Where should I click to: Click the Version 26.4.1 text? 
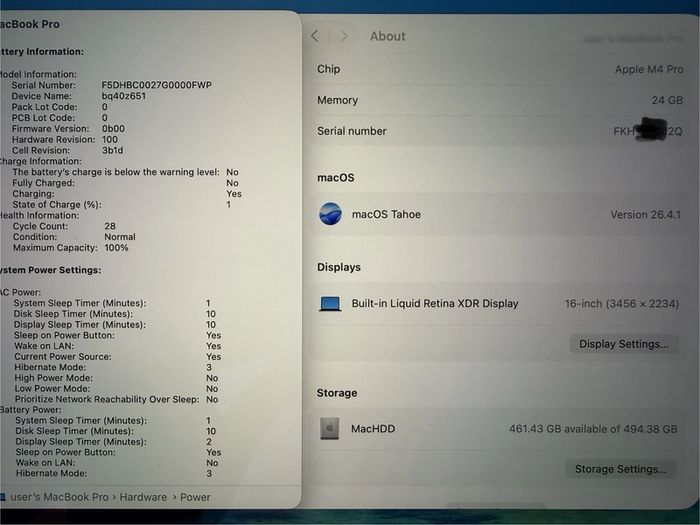click(x=646, y=214)
